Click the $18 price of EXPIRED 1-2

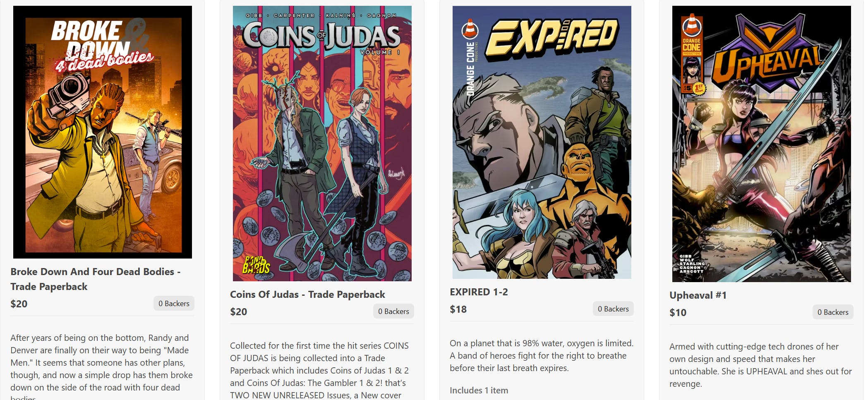pyautogui.click(x=458, y=309)
